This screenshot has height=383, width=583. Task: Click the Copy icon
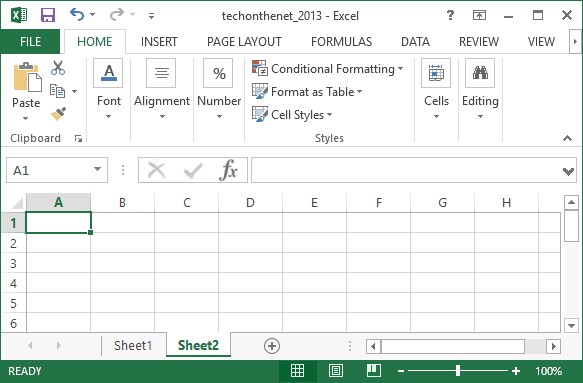click(x=58, y=91)
